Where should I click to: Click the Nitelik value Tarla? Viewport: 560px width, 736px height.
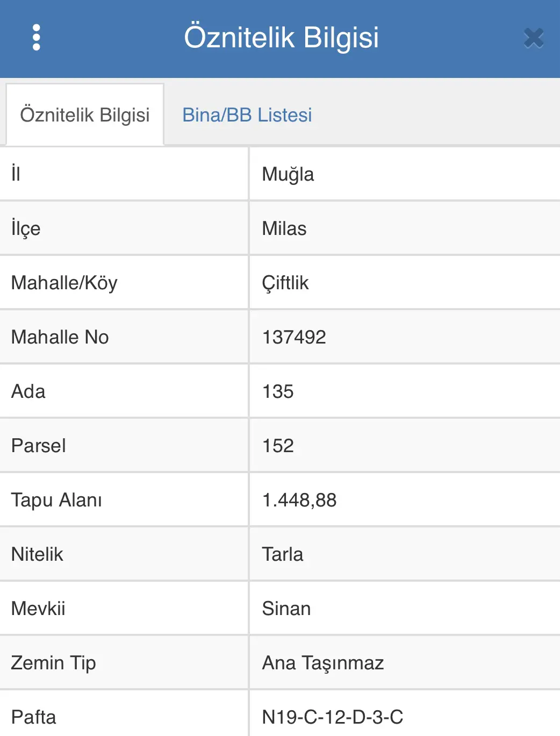(283, 554)
